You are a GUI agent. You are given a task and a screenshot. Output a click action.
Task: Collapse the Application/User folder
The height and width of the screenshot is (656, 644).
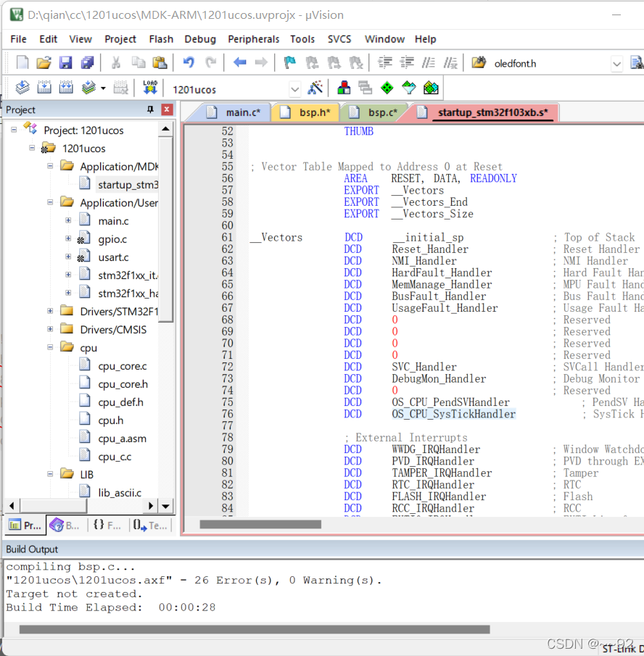[x=50, y=202]
